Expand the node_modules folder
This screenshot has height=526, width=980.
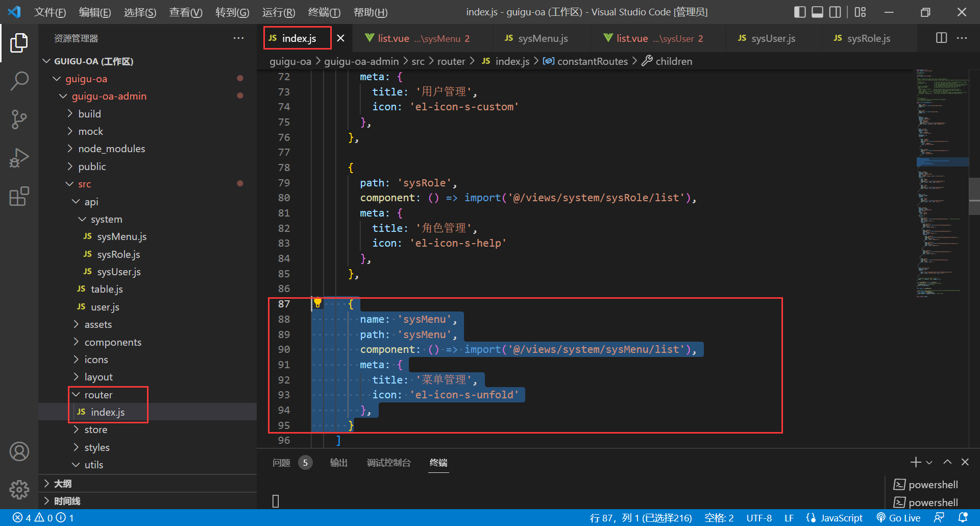tap(111, 149)
